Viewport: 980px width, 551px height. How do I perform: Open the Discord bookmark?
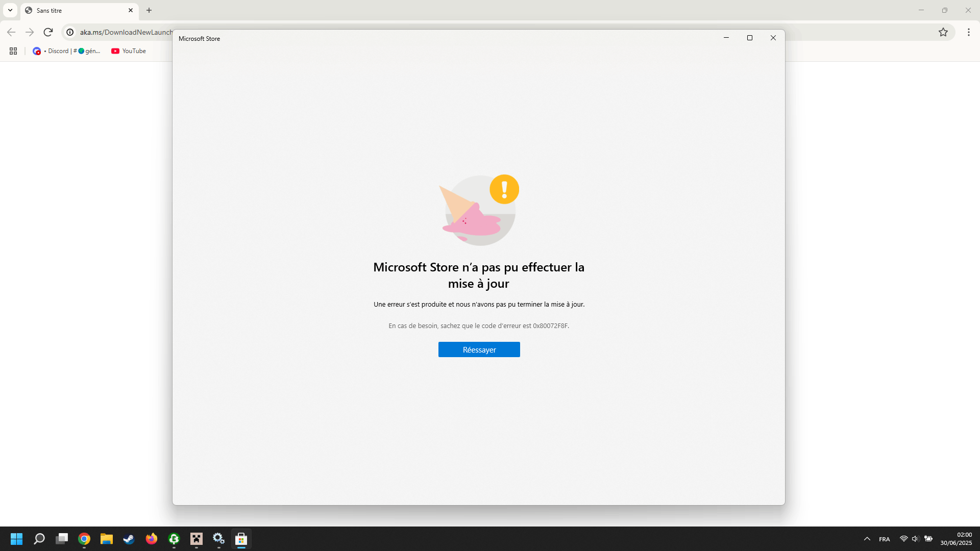pos(66,51)
